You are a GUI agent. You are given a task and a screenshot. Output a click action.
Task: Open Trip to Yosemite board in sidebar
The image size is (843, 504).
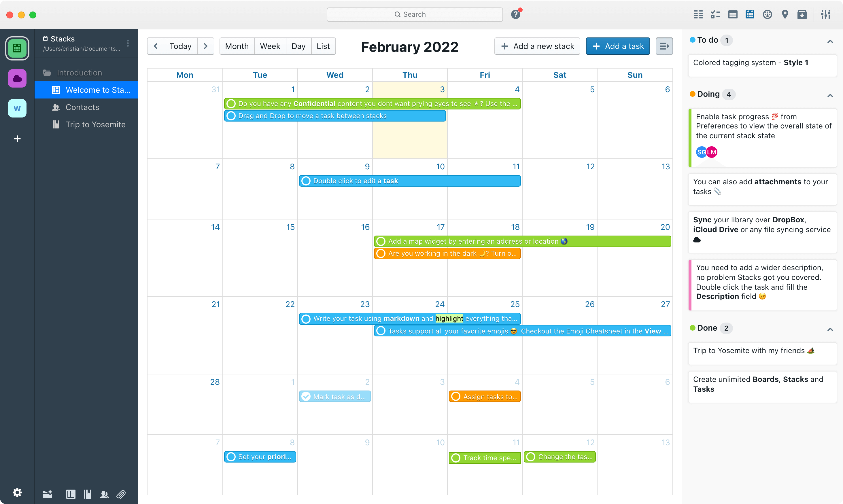(x=86, y=125)
